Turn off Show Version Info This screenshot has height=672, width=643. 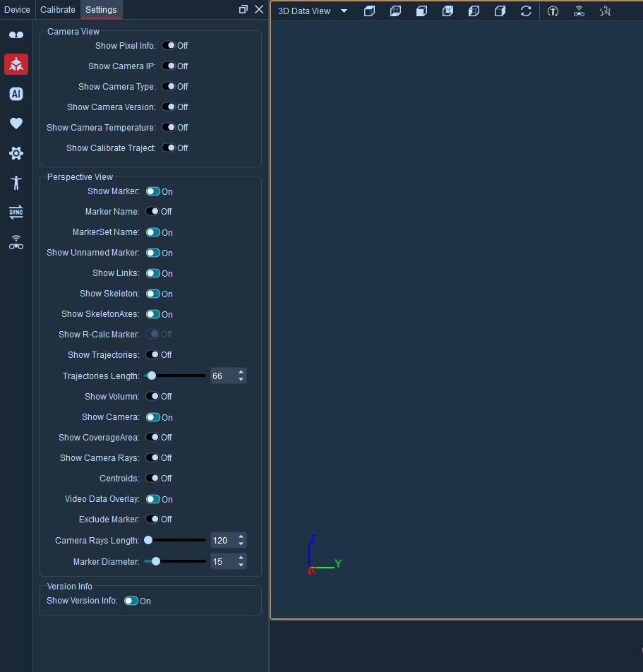tap(131, 601)
